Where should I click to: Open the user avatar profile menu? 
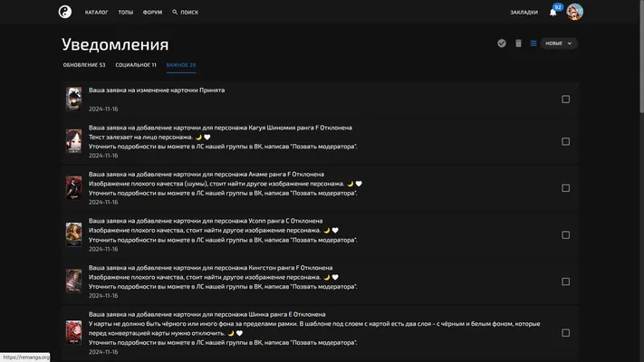[574, 12]
